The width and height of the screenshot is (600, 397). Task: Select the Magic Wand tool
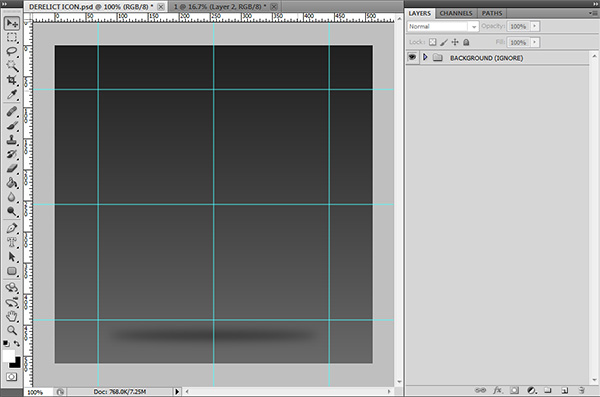coord(12,65)
